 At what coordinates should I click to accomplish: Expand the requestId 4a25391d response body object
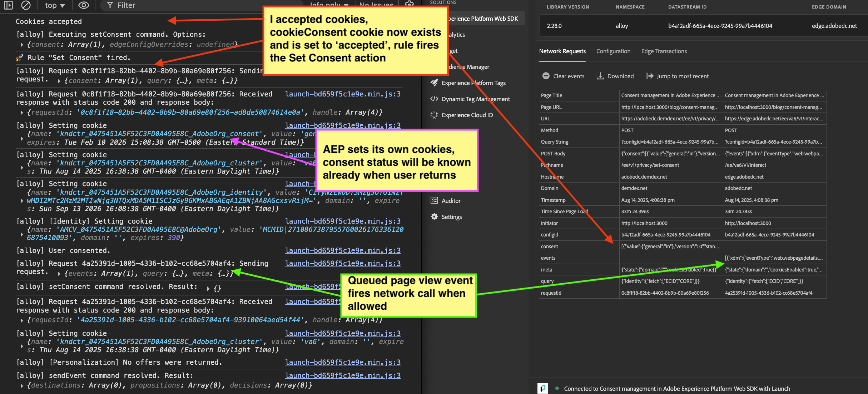click(x=22, y=320)
